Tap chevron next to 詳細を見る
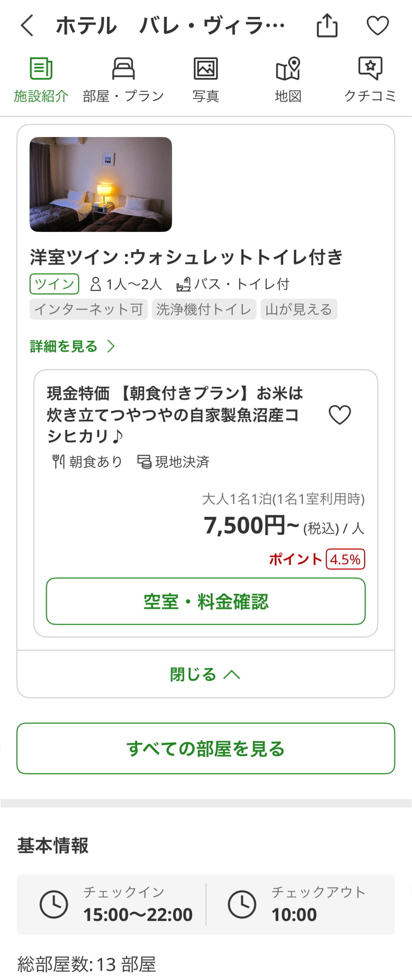The height and width of the screenshot is (980, 412). click(x=111, y=346)
